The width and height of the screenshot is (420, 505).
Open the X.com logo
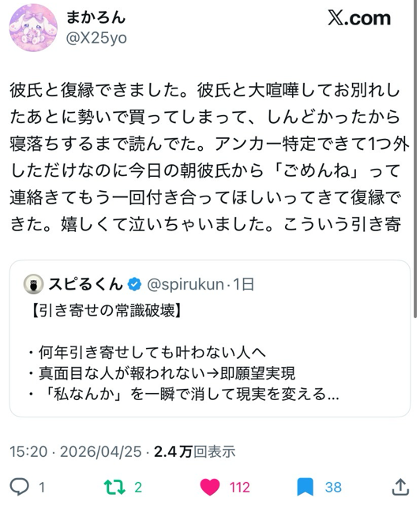[x=359, y=18]
